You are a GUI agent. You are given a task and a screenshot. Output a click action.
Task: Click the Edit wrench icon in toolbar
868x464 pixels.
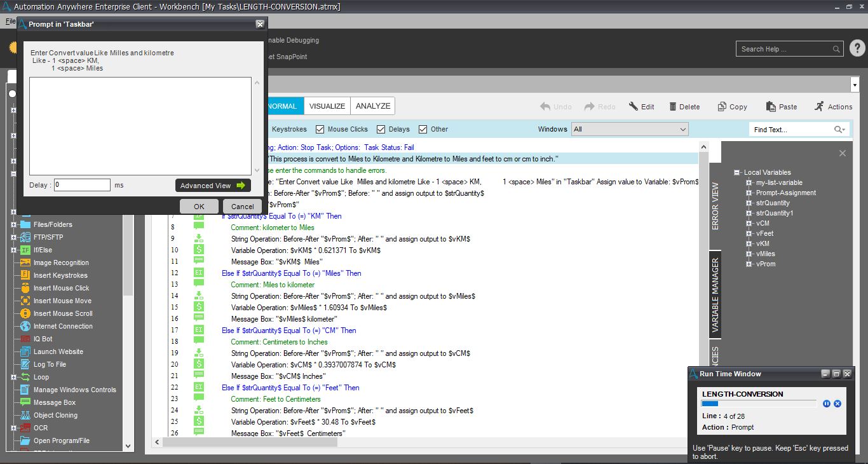(634, 107)
